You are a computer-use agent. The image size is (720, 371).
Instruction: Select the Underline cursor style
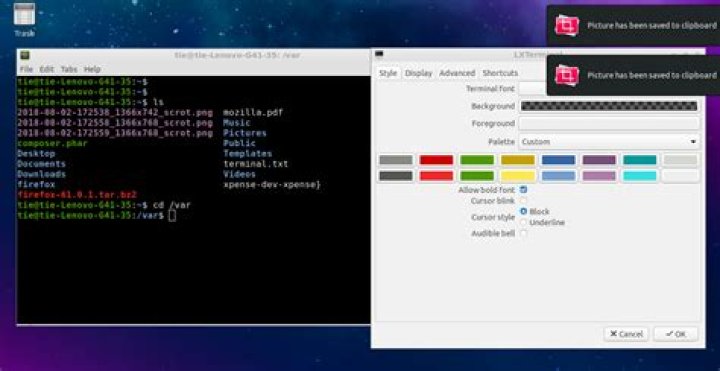tap(523, 222)
